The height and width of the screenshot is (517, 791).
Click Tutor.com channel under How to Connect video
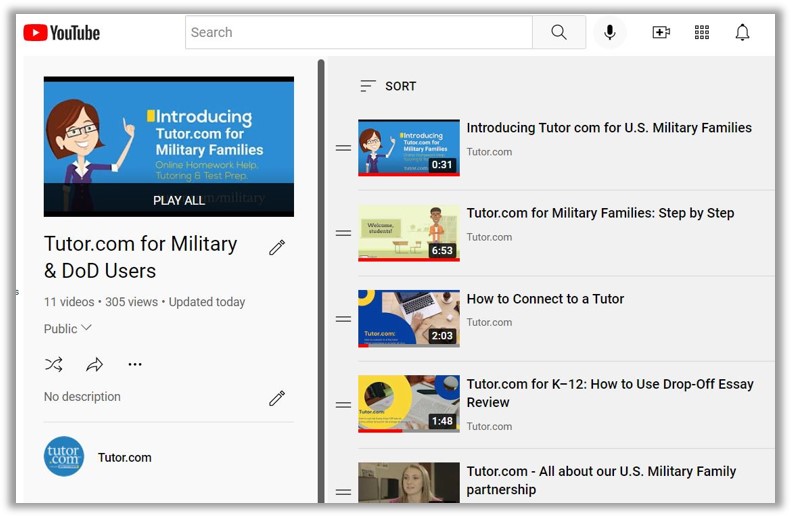489,322
